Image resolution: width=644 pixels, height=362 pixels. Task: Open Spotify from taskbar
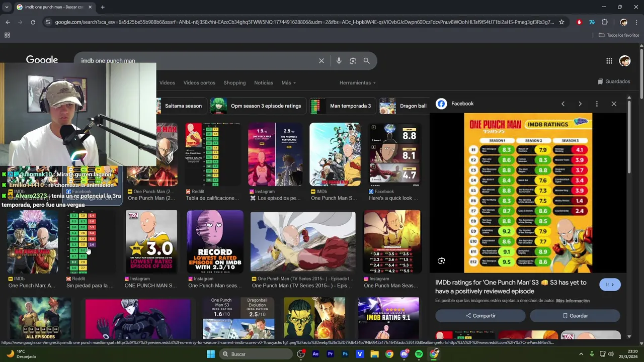tap(419, 354)
